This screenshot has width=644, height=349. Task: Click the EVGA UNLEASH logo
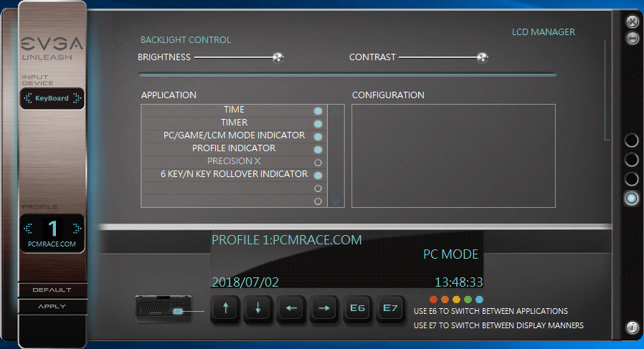pos(52,49)
